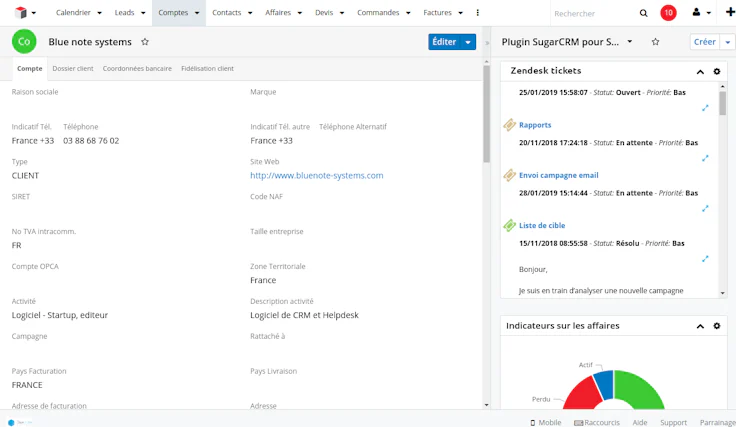Click Aide in the footer
The width and height of the screenshot is (736, 427).
click(640, 423)
